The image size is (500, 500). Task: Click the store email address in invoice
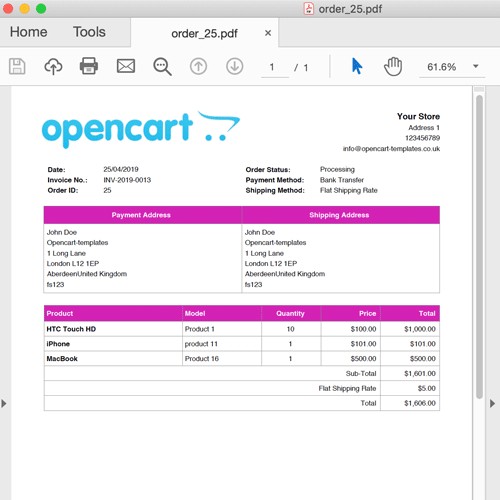tap(391, 149)
